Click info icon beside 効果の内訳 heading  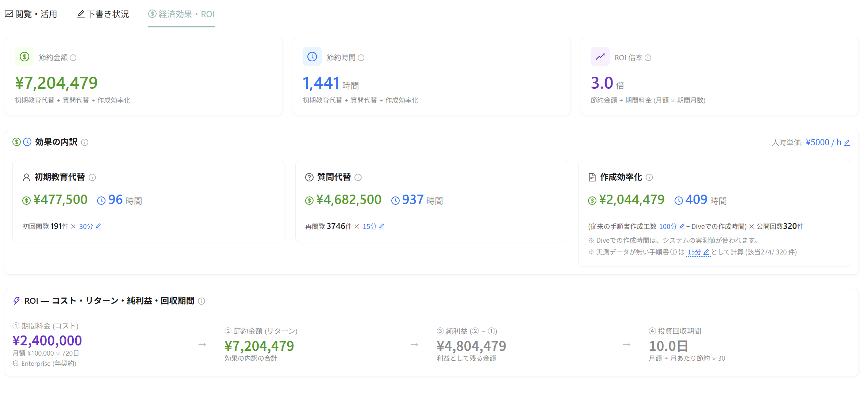[x=85, y=142]
